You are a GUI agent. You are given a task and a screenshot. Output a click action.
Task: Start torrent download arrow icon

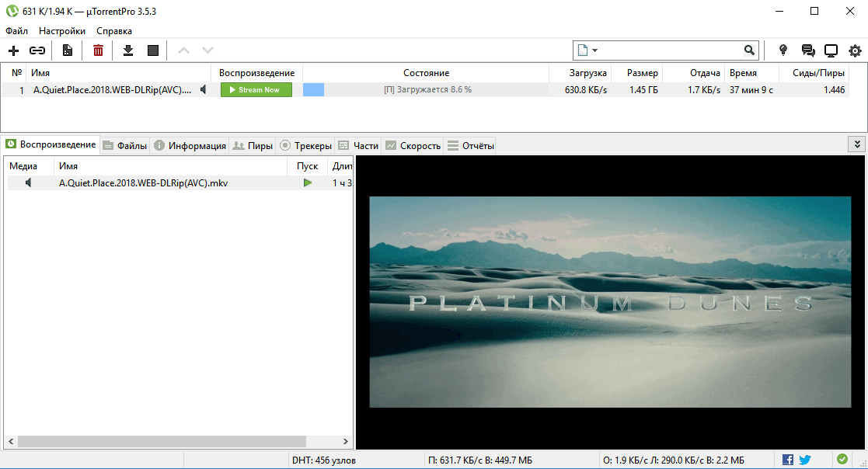[128, 51]
